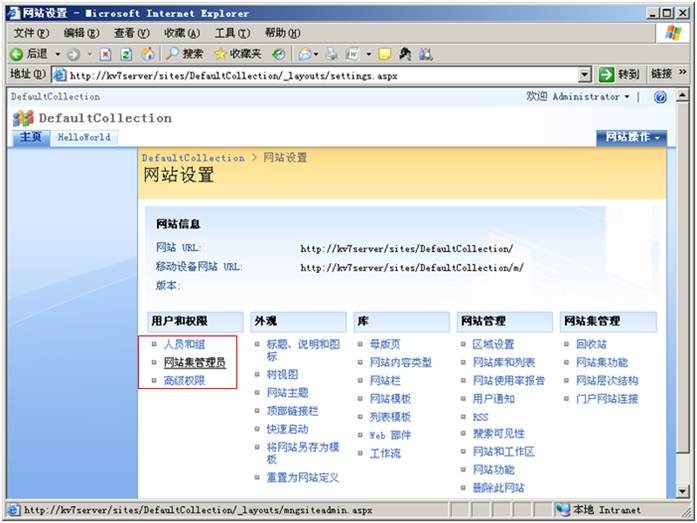Open the 网站使用率报告 link
The image size is (697, 523).
coord(509,381)
